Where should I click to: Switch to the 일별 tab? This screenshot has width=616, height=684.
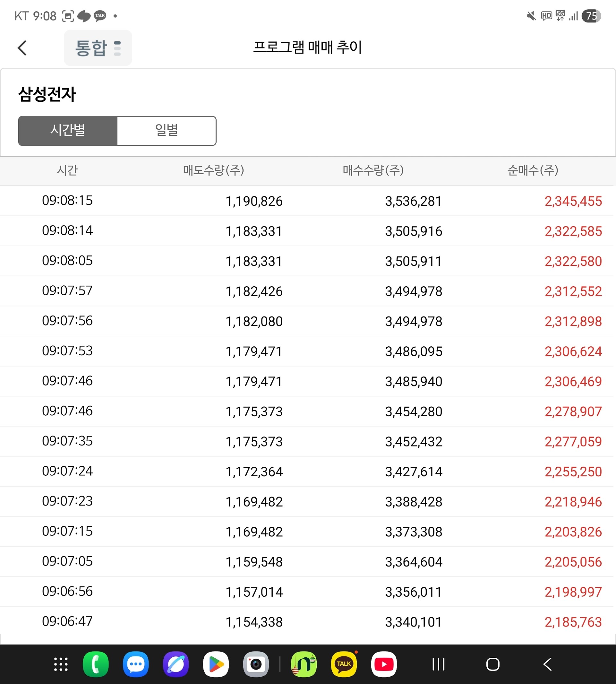(167, 131)
